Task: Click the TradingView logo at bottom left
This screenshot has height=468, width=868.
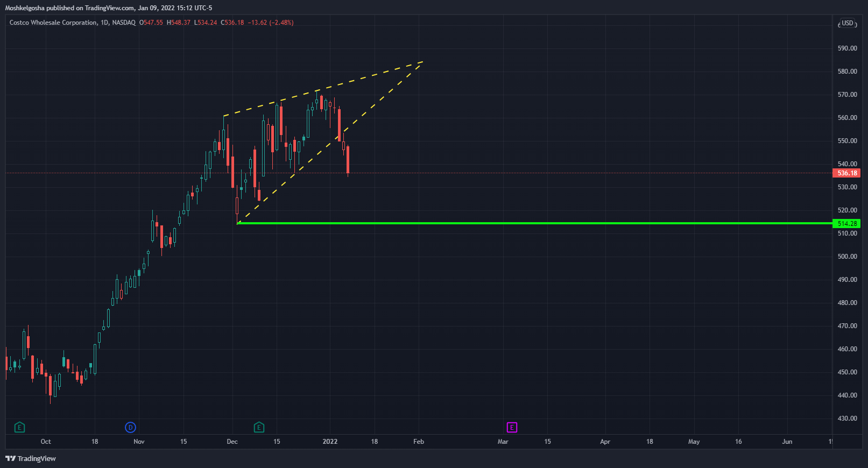Action: pyautogui.click(x=31, y=458)
